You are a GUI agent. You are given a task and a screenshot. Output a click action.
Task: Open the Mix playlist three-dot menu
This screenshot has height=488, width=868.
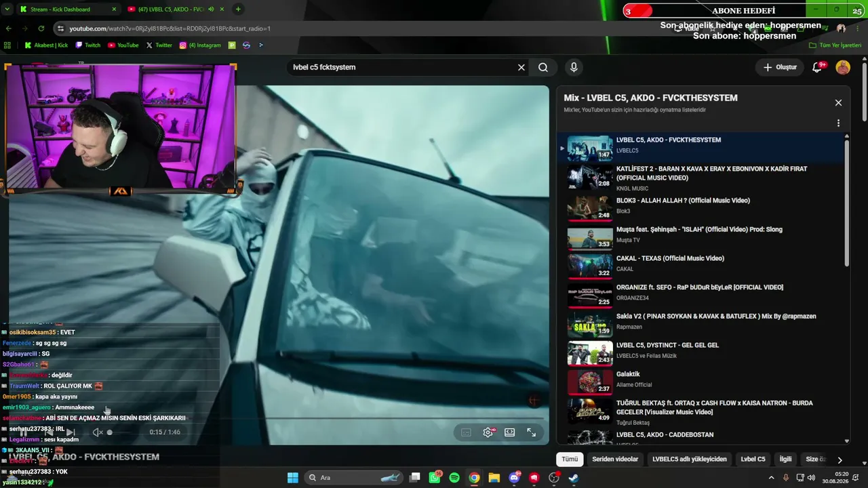click(x=838, y=123)
